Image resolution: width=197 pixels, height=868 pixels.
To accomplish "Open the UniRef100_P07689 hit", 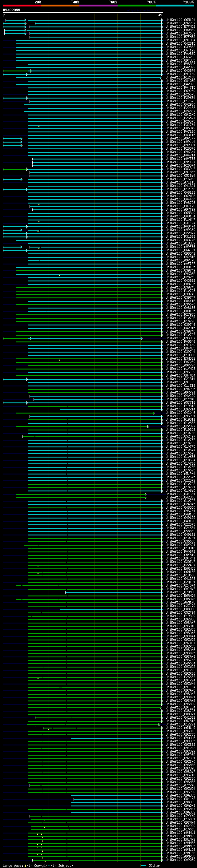I will [x=180, y=33].
